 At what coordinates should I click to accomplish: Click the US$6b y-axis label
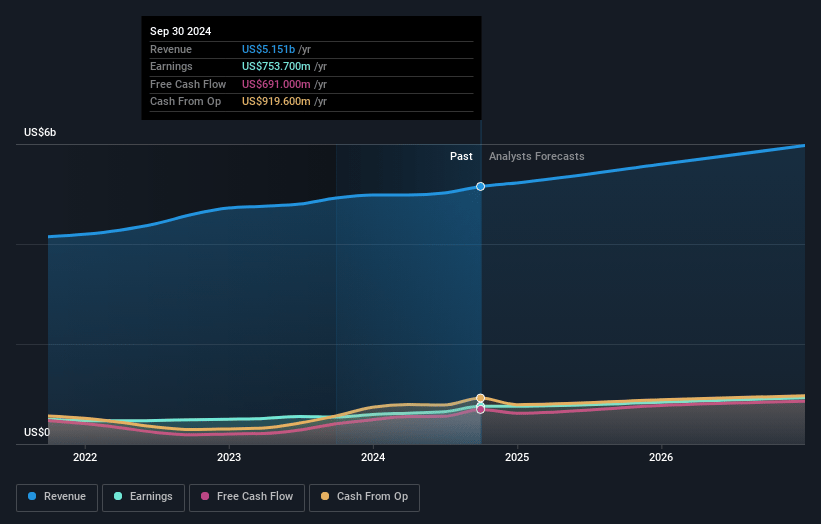(40, 132)
